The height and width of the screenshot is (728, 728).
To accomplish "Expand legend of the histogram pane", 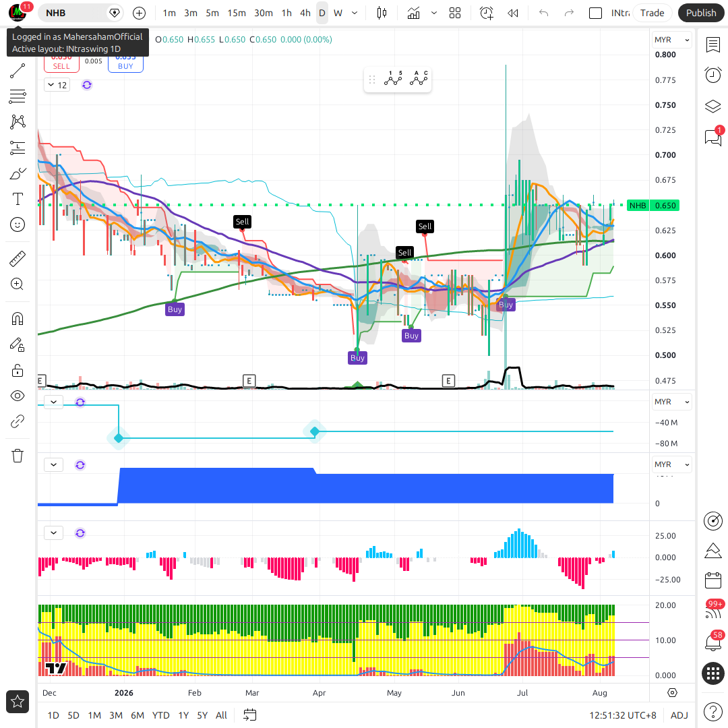I will 53,533.
